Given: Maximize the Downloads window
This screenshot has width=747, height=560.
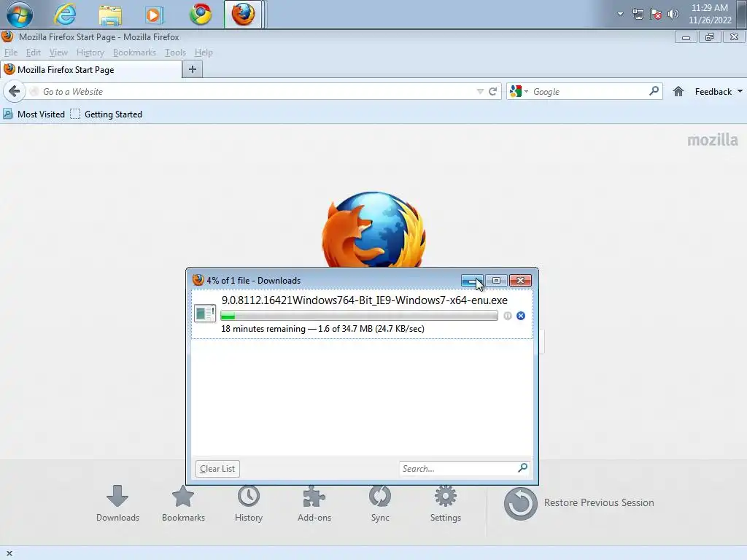Looking at the screenshot, I should pos(496,281).
